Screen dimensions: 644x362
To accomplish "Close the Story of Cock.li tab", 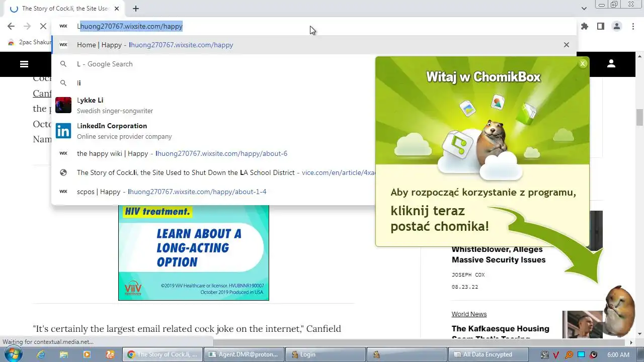I will tap(117, 9).
